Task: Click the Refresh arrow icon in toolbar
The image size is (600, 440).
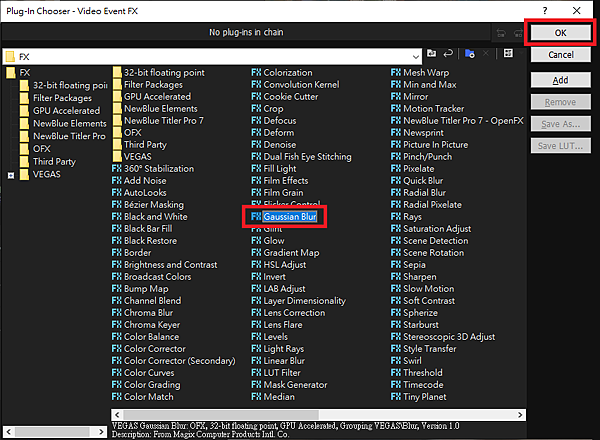Action: pyautogui.click(x=448, y=54)
